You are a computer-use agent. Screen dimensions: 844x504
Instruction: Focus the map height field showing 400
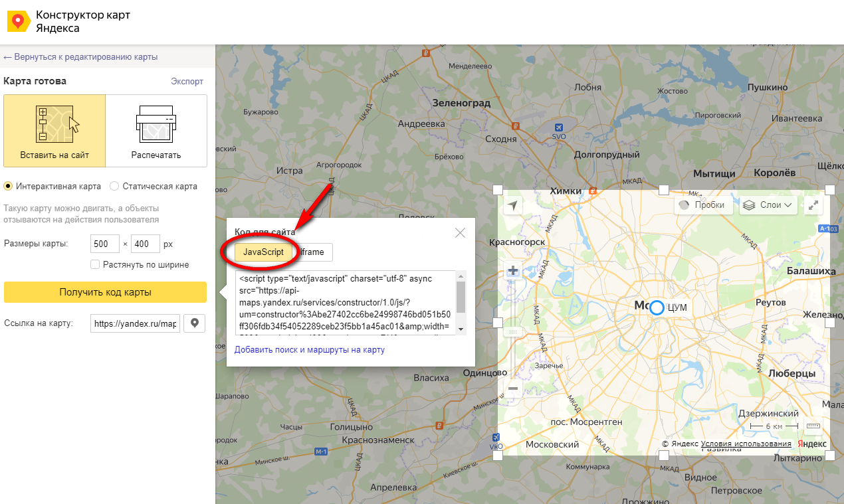coord(146,244)
